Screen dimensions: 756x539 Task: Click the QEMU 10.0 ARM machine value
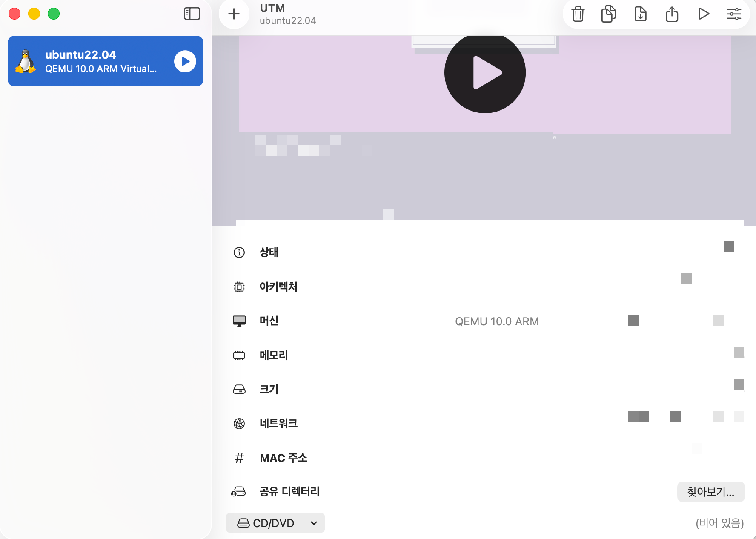pyautogui.click(x=497, y=321)
